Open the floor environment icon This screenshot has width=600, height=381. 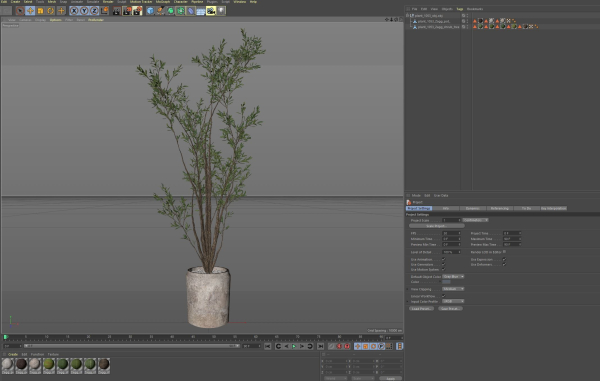click(201, 11)
